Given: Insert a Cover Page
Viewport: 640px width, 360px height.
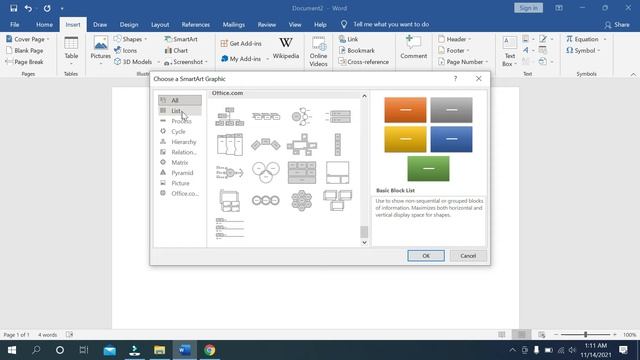Looking at the screenshot, I should point(28,39).
